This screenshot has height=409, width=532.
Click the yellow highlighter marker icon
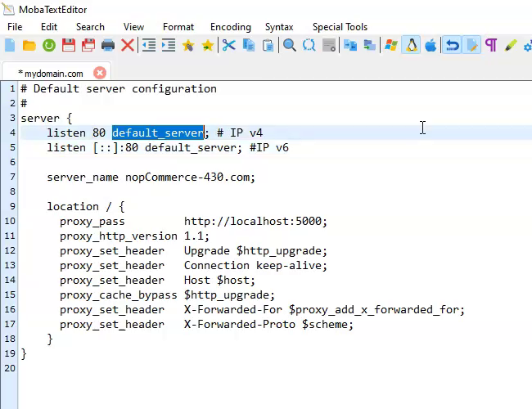pos(511,46)
